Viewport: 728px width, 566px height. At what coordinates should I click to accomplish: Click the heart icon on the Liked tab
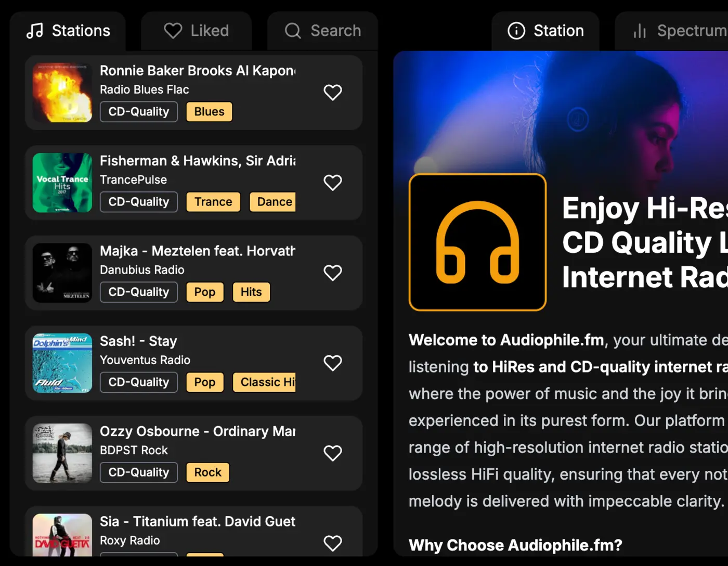[x=173, y=31]
